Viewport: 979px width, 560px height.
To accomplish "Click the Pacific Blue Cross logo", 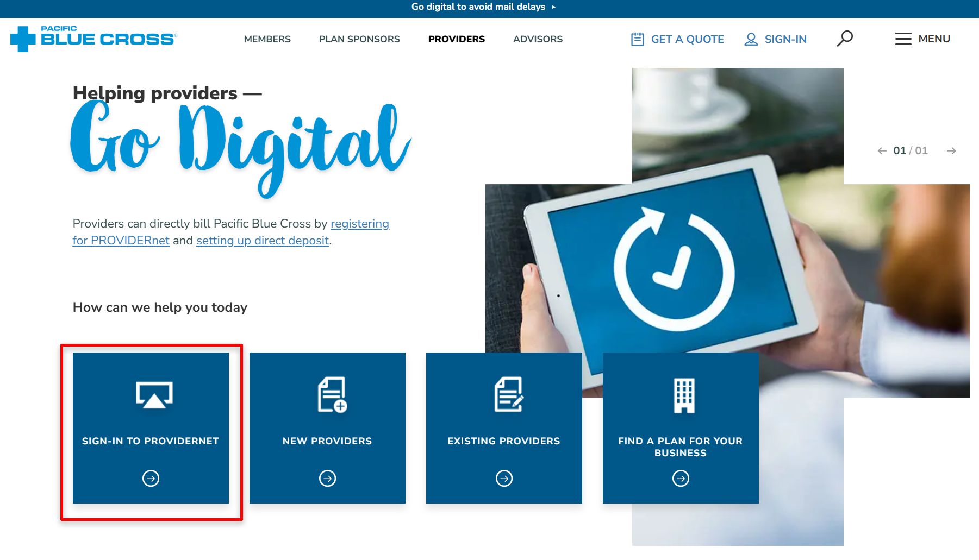I will 93,39.
